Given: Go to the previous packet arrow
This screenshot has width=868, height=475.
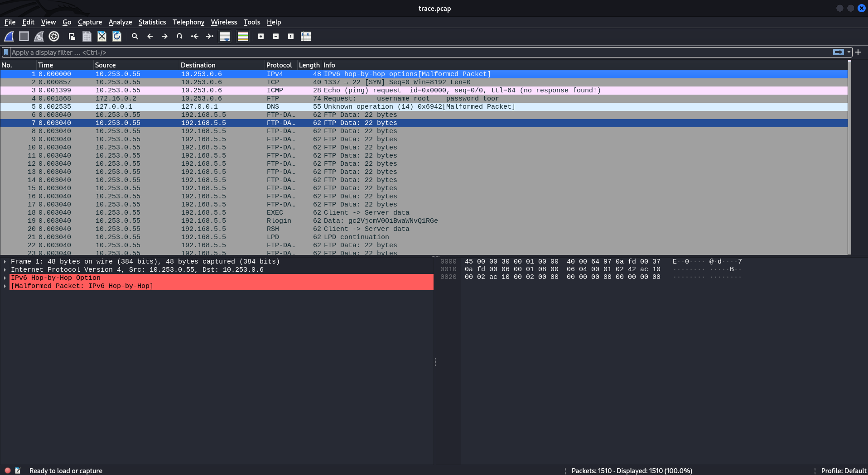Looking at the screenshot, I should (x=150, y=36).
